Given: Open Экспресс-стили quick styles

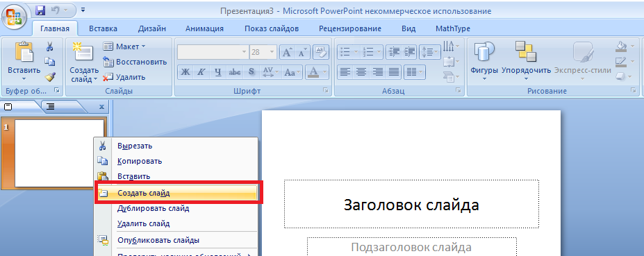Looking at the screenshot, I should pos(583,61).
